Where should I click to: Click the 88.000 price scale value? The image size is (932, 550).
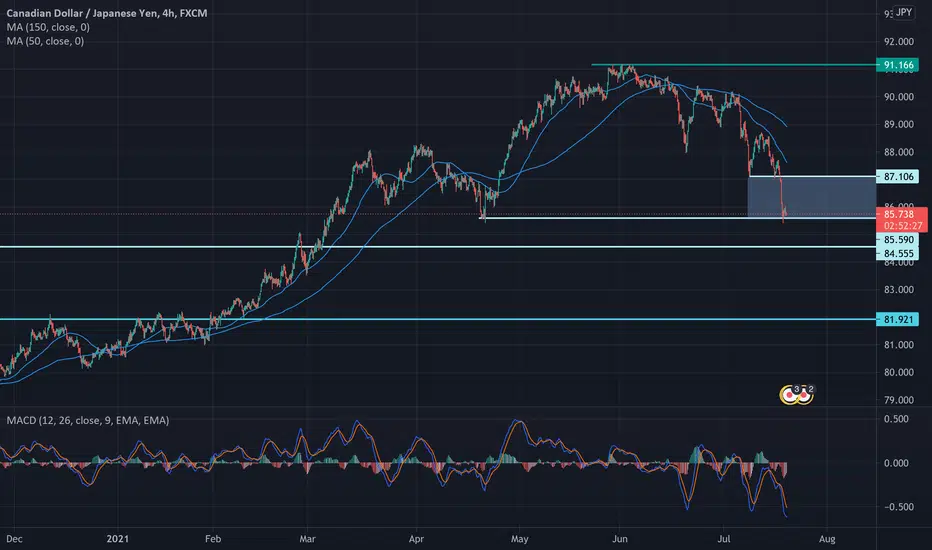pyautogui.click(x=899, y=152)
